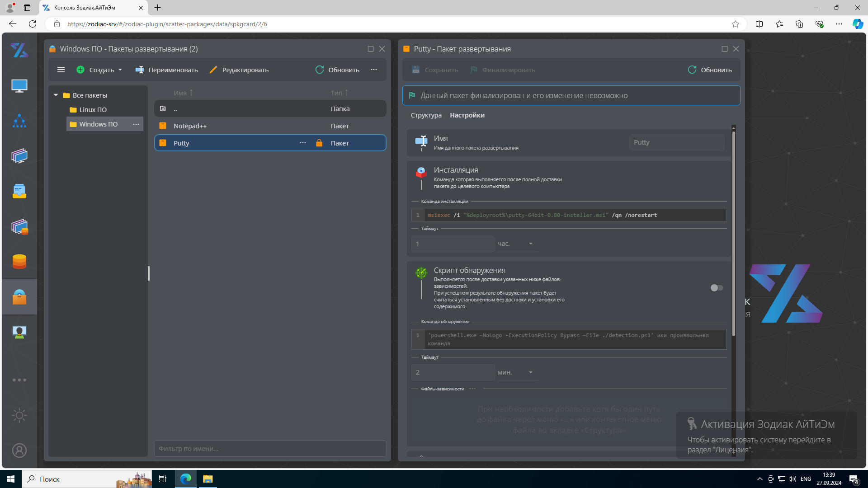Sort the list by Имя column
868x488 pixels.
pyautogui.click(x=183, y=93)
